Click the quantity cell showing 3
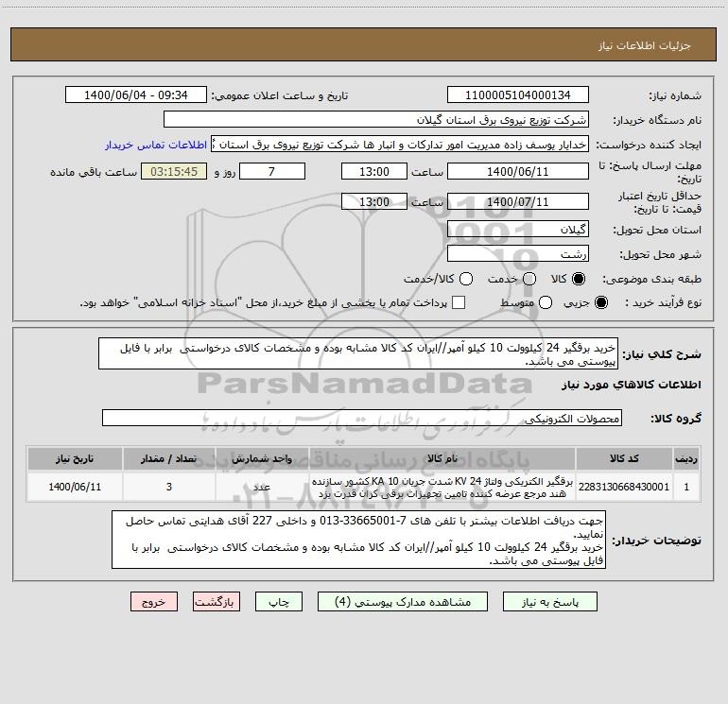Image resolution: width=728 pixels, height=704 pixels. pyautogui.click(x=169, y=487)
